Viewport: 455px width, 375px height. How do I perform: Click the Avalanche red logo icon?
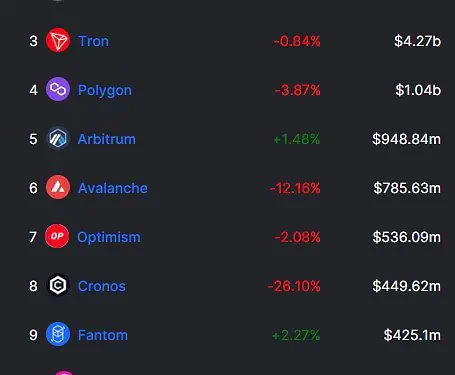(x=58, y=187)
